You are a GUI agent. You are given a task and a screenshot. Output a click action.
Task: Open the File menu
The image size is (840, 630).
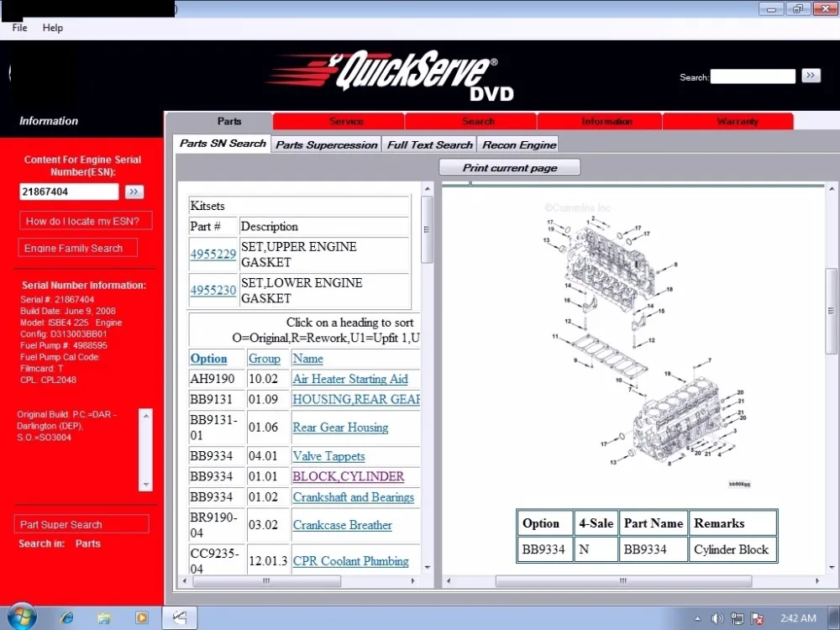(20, 28)
